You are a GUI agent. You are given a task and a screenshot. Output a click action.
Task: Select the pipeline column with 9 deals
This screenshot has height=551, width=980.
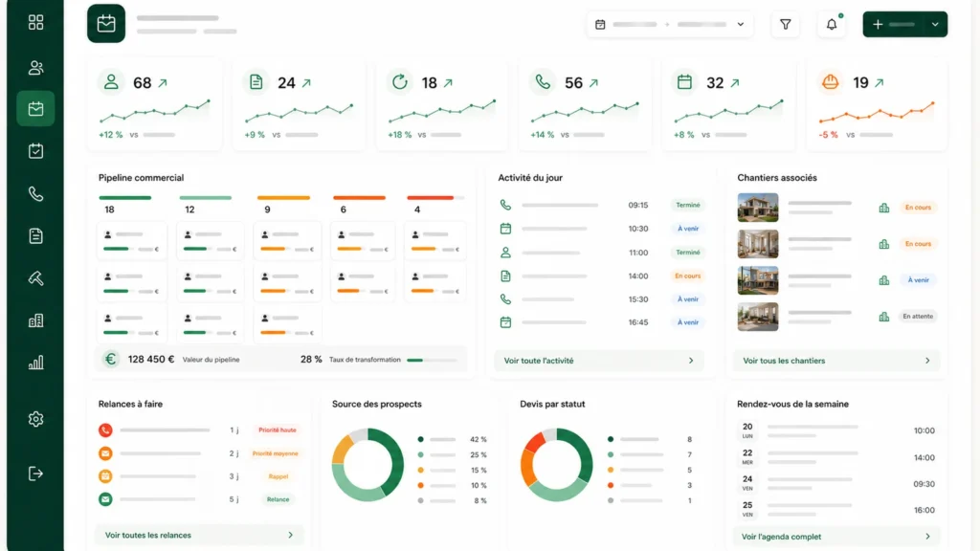287,269
